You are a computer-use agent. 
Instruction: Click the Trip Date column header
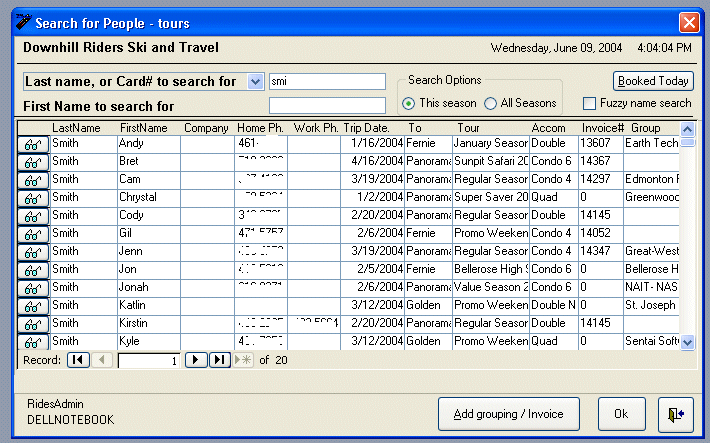click(x=366, y=128)
